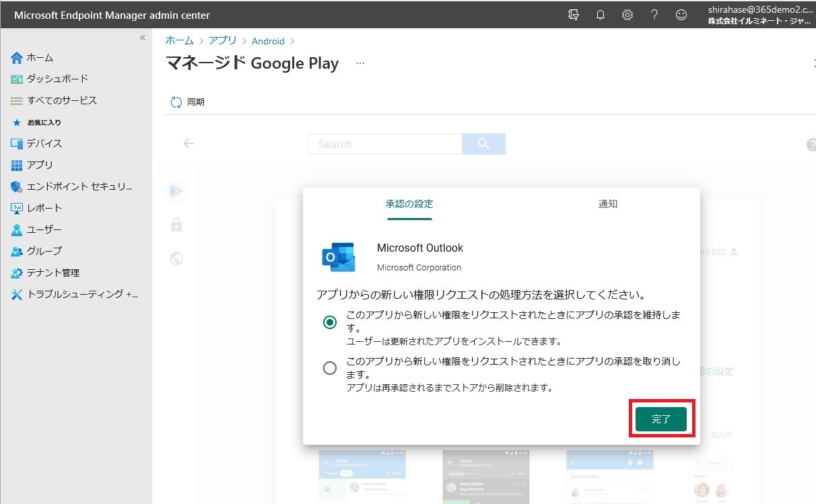Click the Google Play search magnifier button

[483, 144]
